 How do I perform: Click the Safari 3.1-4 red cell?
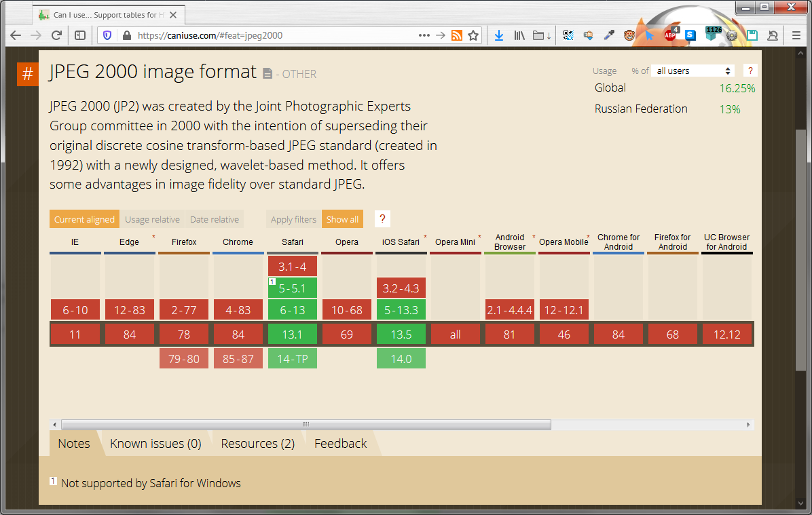[x=293, y=267]
